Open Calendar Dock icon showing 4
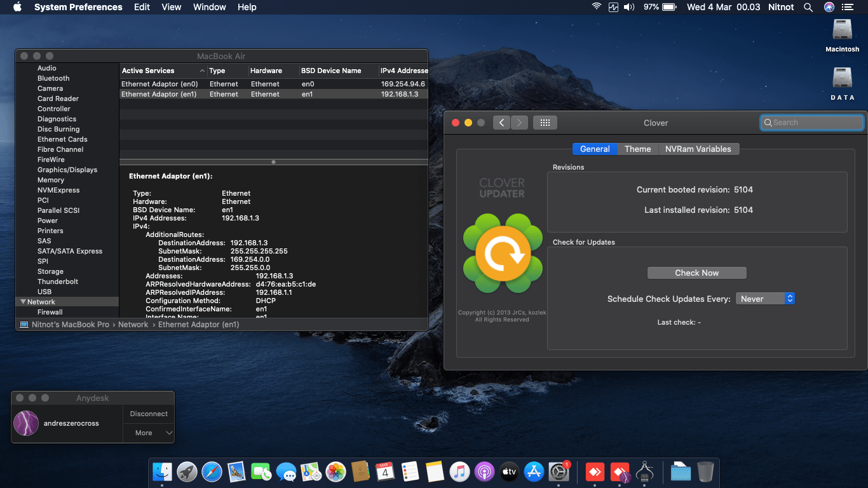 385,471
